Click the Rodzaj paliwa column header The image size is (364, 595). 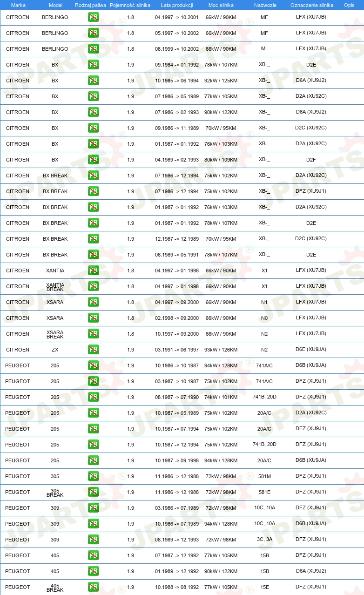pos(90,5)
